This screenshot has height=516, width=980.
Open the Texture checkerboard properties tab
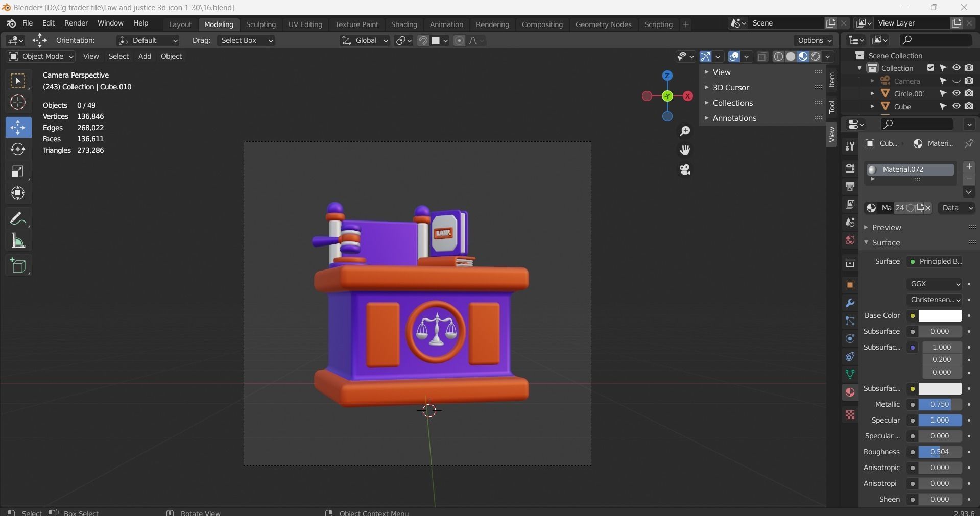[x=850, y=415]
